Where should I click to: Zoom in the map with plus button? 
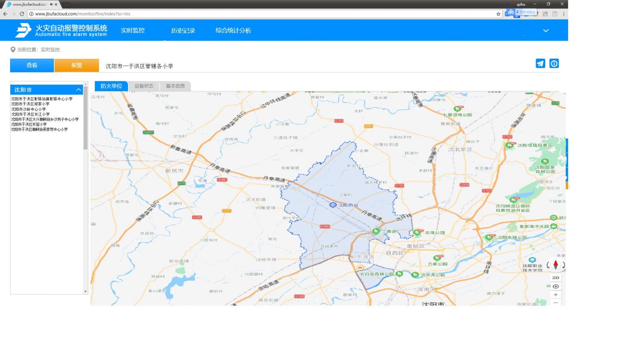point(555,295)
